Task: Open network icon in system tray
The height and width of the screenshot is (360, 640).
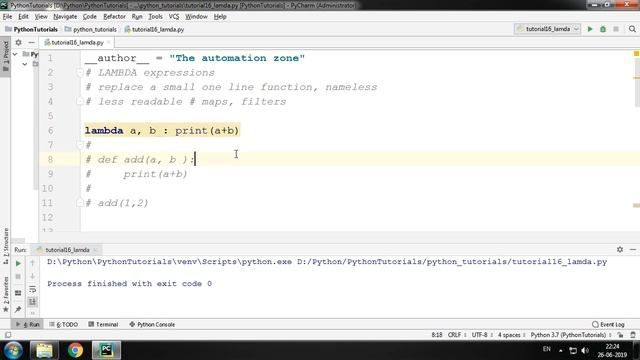Action: tap(573, 350)
